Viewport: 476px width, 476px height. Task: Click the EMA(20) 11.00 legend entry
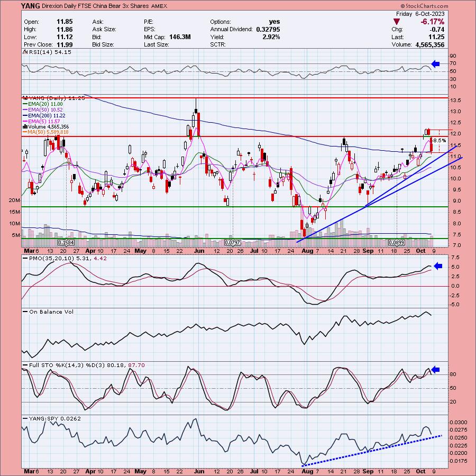click(x=43, y=104)
